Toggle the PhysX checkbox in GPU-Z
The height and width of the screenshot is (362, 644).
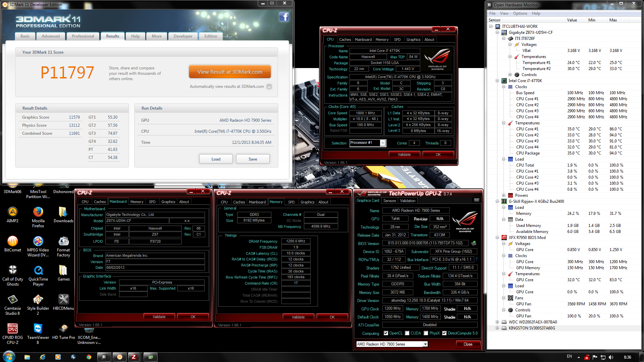point(426,333)
